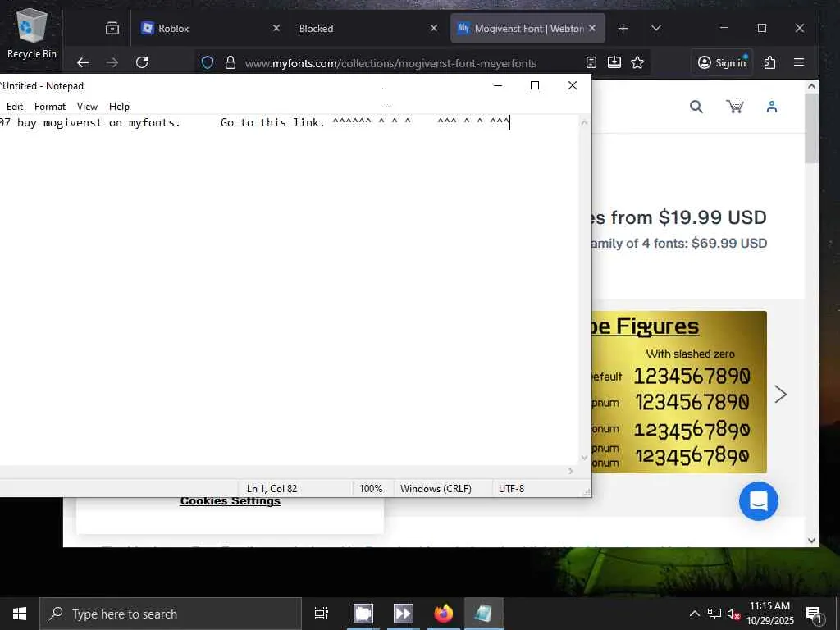Click the Firefox Sign in button
This screenshot has width=840, height=630.
722,62
